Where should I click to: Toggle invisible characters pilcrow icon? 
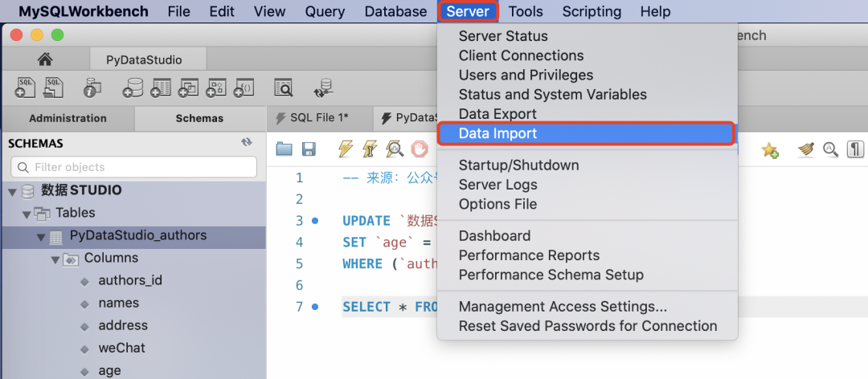tap(855, 149)
